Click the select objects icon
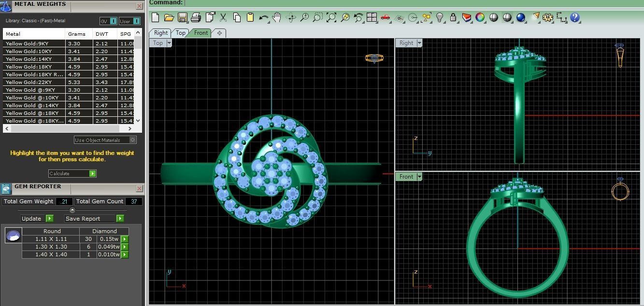Viewport: 644px width, 306px height. coord(426,17)
